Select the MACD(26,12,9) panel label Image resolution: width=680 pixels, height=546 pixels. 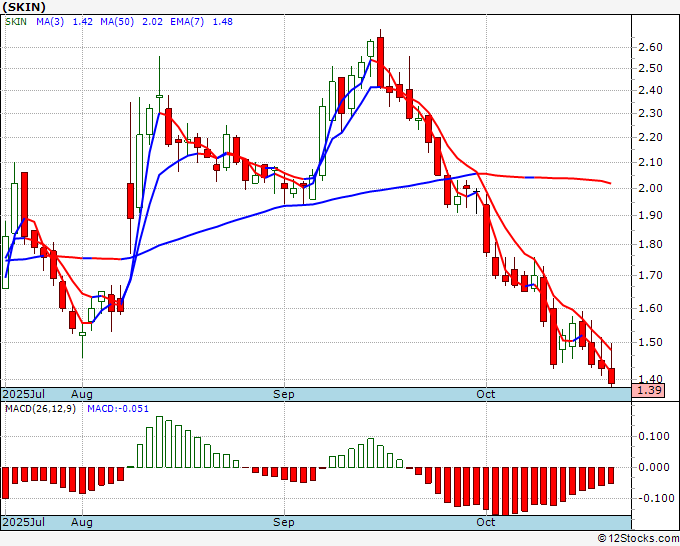tap(40, 409)
